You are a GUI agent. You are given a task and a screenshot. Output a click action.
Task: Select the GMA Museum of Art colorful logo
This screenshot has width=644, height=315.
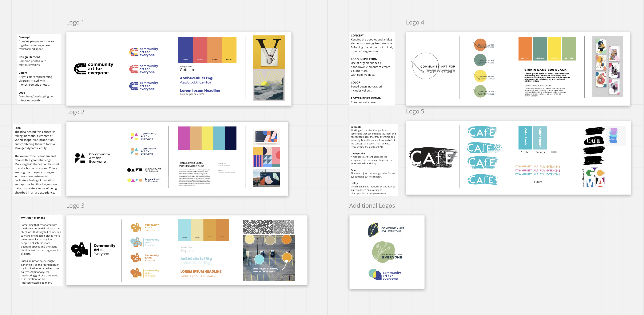[594, 177]
